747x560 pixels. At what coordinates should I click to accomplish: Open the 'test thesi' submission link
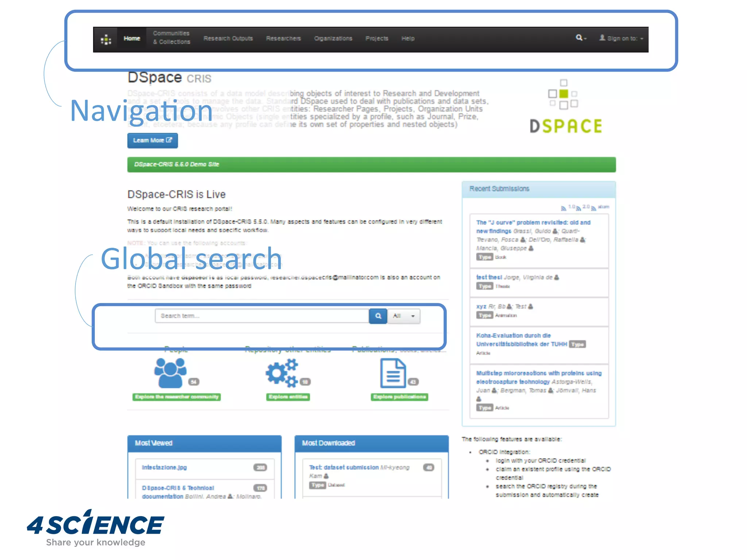click(x=489, y=277)
